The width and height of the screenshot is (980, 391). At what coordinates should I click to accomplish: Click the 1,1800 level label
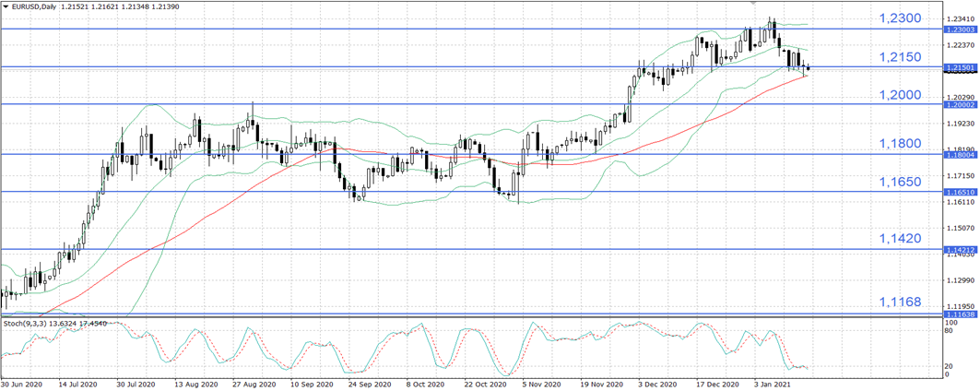[x=900, y=145]
